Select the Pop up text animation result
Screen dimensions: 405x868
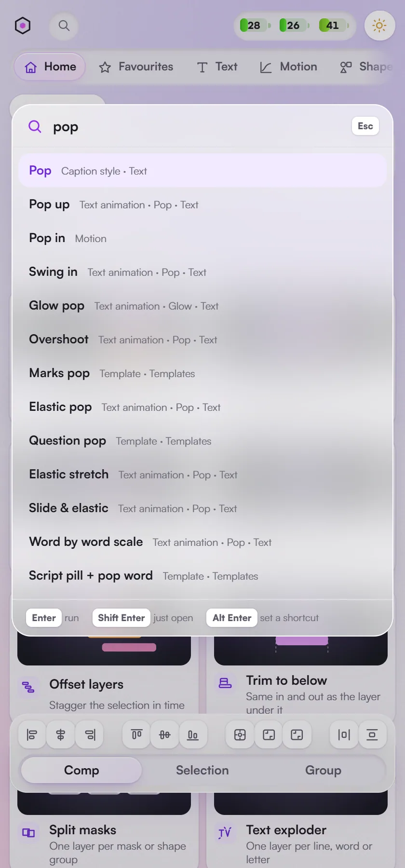click(202, 204)
